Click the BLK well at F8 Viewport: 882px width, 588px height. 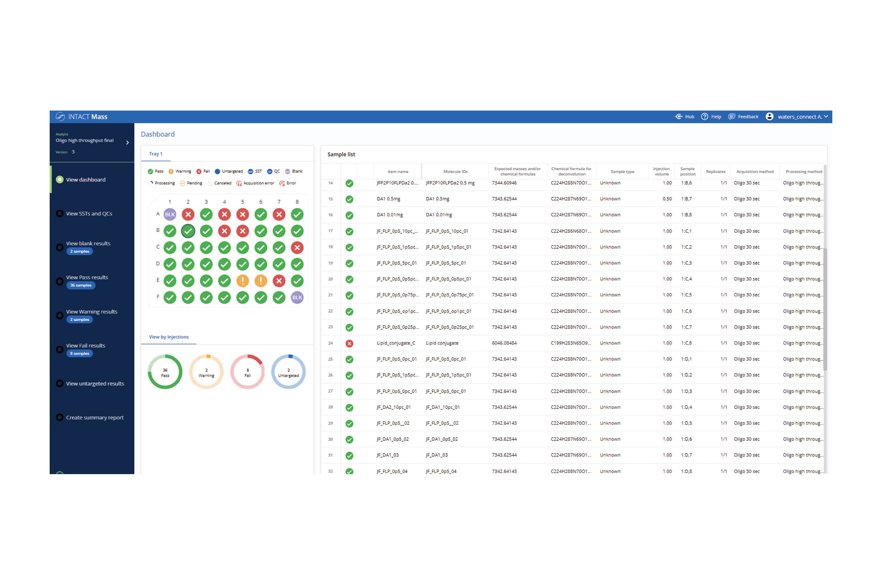click(297, 297)
